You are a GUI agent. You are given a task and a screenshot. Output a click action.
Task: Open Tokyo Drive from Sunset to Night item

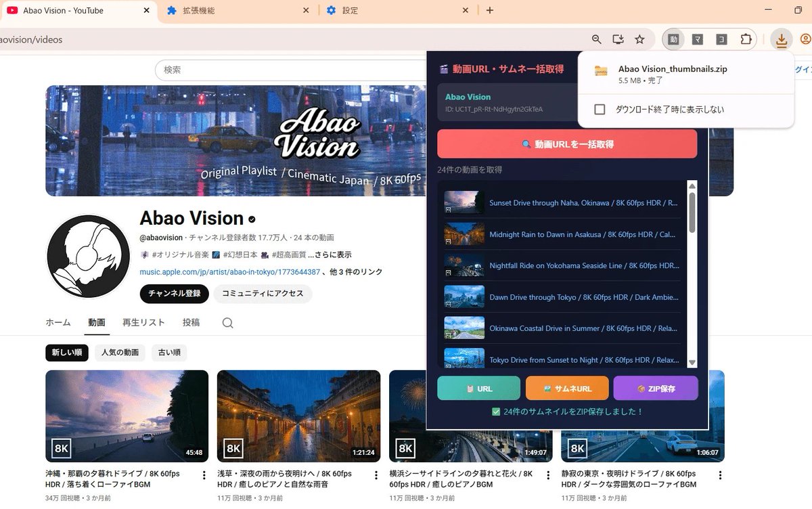point(562,359)
